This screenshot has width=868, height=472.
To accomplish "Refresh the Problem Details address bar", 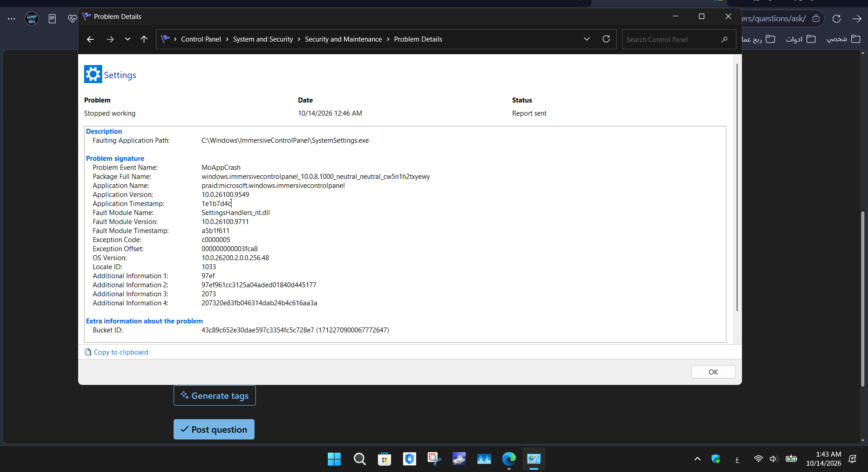I will (x=606, y=39).
